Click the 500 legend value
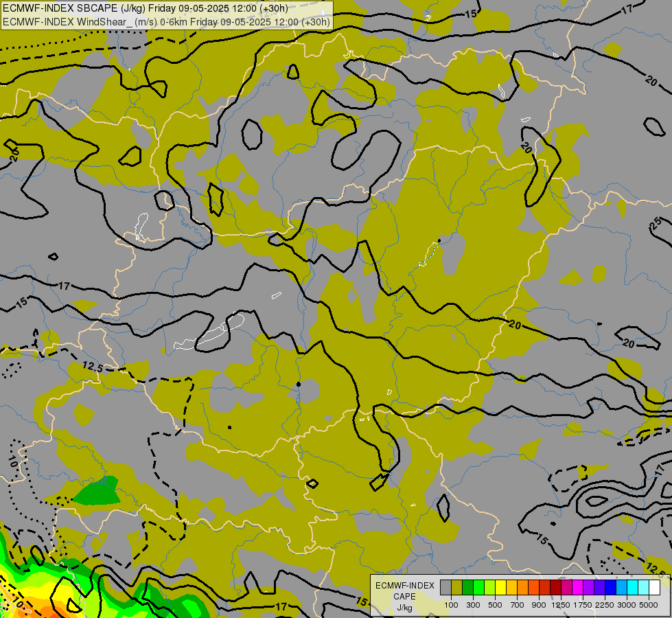This screenshot has height=618, width=672. pyautogui.click(x=495, y=605)
